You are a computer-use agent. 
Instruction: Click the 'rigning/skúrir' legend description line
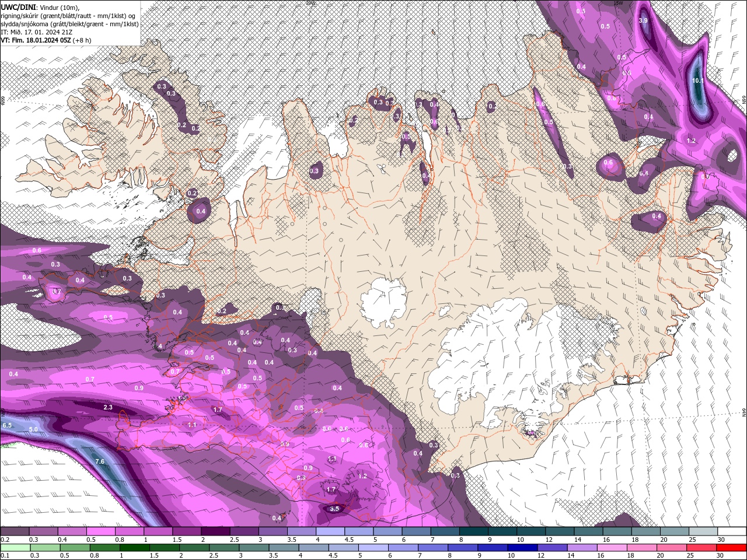69,15
